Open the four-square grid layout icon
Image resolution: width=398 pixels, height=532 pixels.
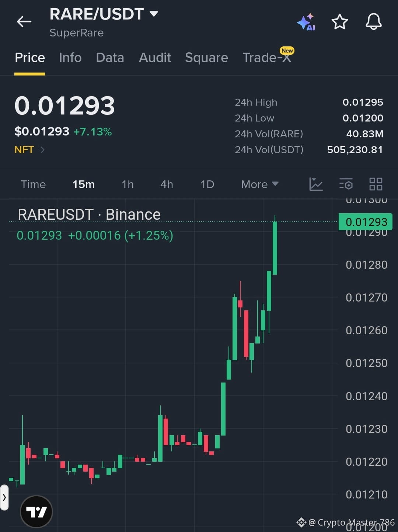click(x=376, y=184)
